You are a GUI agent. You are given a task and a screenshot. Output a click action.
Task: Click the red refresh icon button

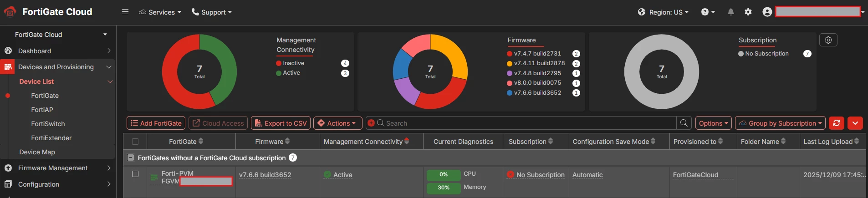(x=837, y=123)
